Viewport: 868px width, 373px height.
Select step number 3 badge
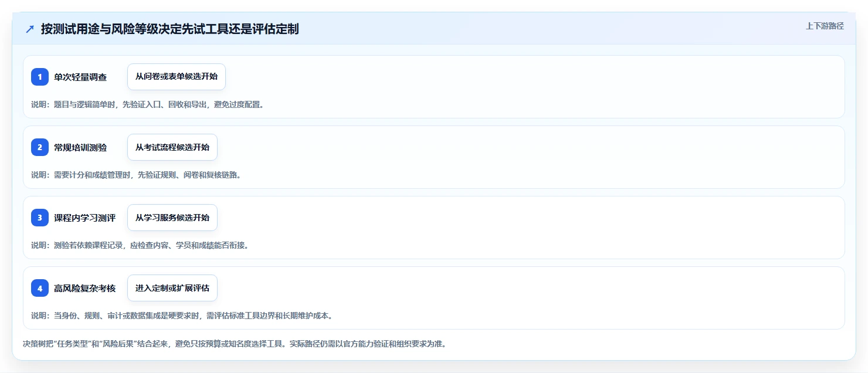(40, 218)
